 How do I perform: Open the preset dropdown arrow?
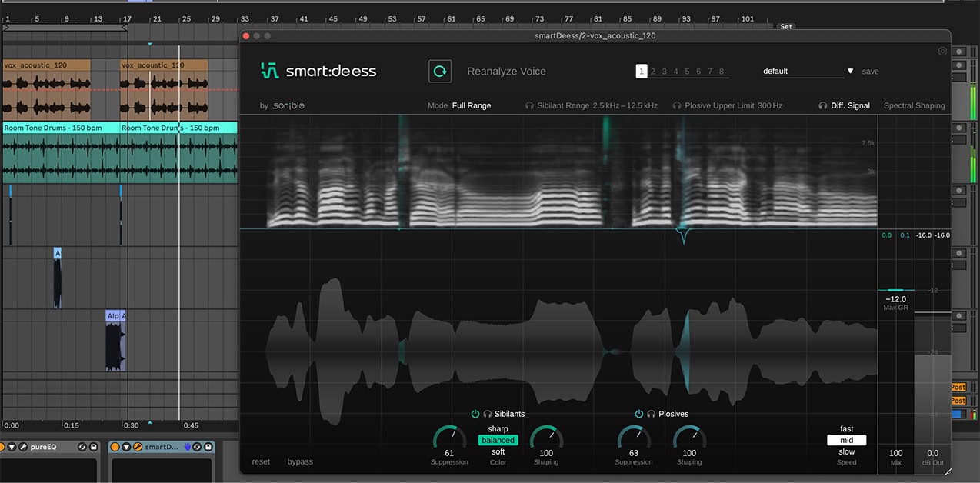(850, 71)
